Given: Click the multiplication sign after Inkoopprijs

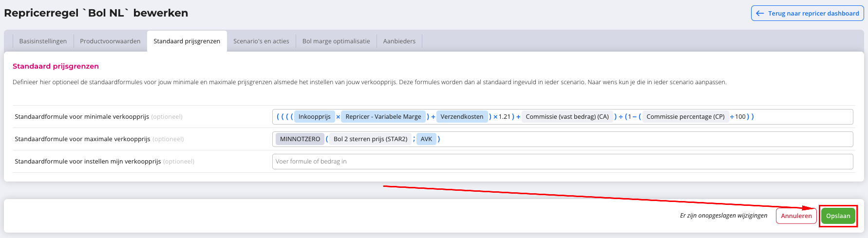Looking at the screenshot, I should 338,117.
